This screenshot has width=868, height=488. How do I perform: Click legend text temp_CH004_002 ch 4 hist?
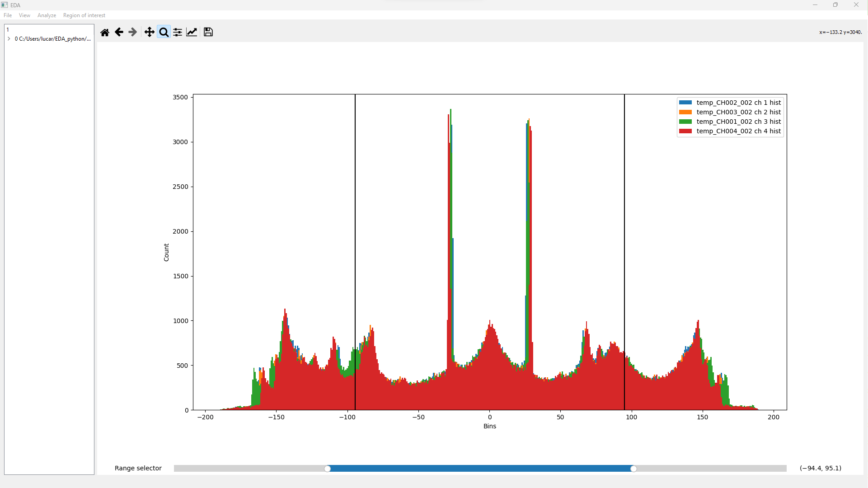739,131
